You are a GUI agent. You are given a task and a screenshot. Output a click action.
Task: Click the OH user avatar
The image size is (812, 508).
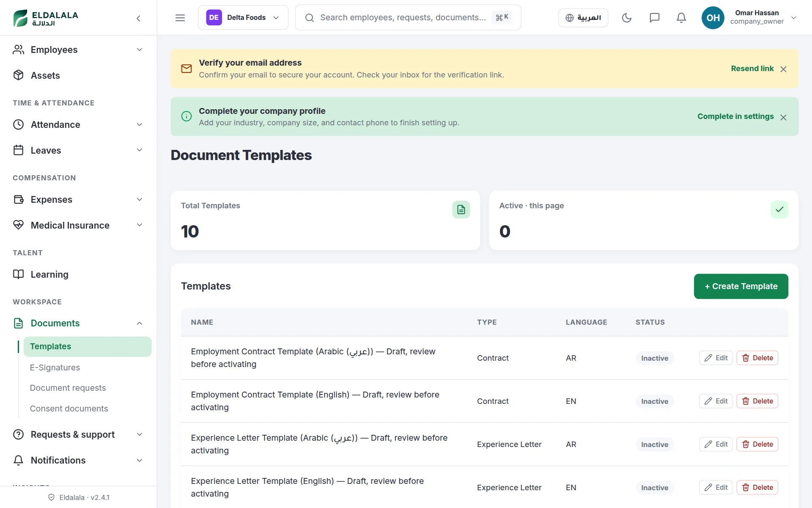(x=713, y=18)
